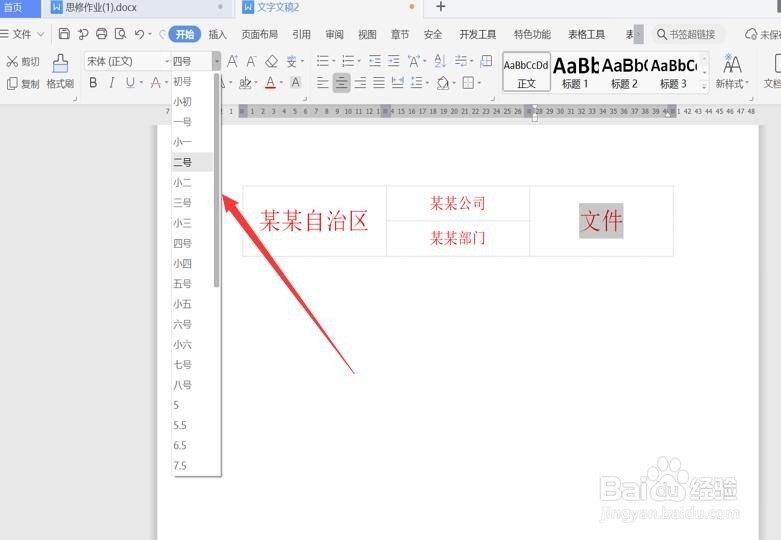781x540 pixels.
Task: Select font size 五号 in list
Action: tap(193, 284)
